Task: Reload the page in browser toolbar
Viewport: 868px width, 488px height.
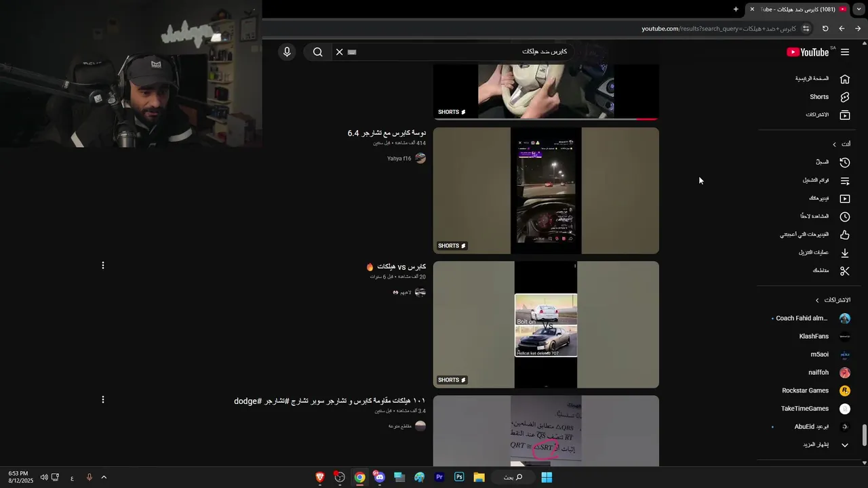Action: [825, 28]
